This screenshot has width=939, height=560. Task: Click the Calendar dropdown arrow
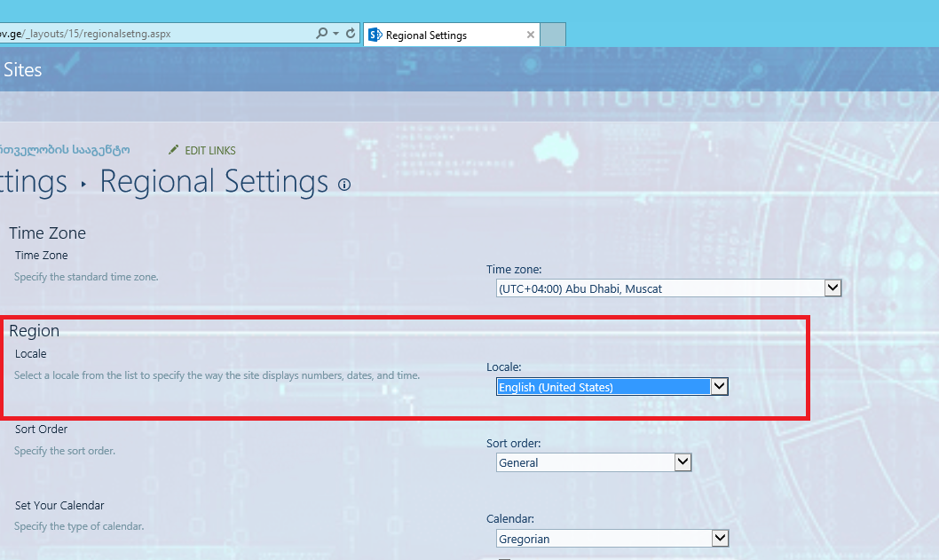(x=720, y=539)
